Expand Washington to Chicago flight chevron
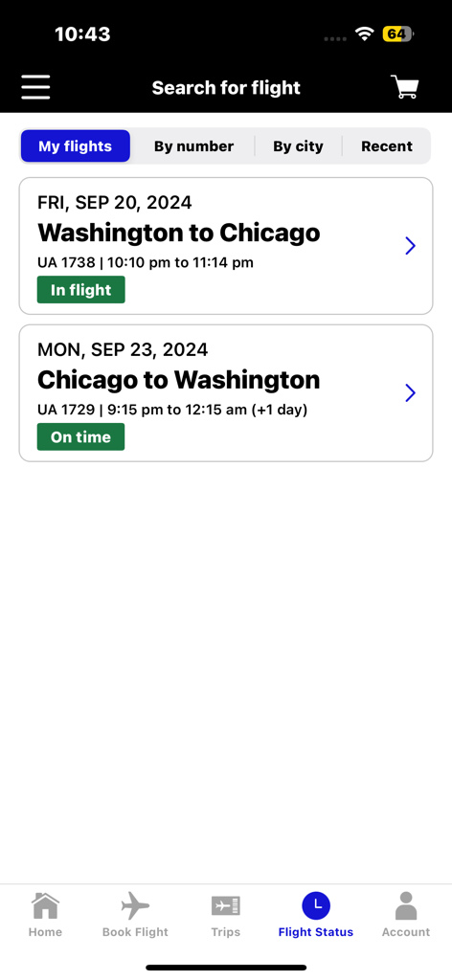Viewport: 452px width, 980px height. point(410,246)
